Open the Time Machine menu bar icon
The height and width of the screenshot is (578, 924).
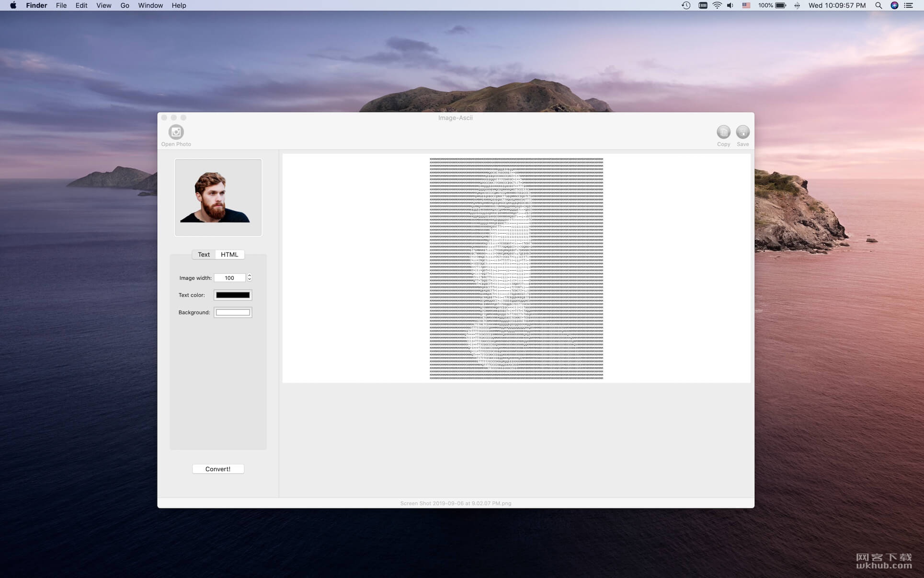pyautogui.click(x=686, y=5)
